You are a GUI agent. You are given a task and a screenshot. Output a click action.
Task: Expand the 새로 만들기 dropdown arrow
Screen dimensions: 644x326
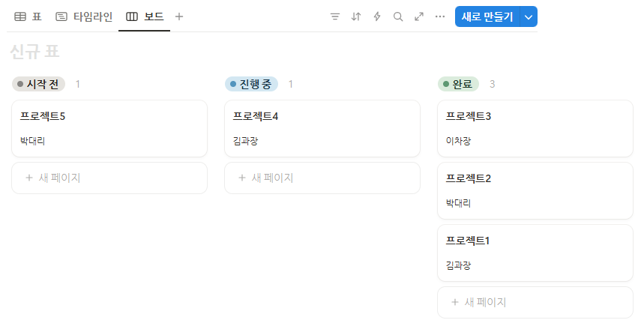[x=529, y=16]
